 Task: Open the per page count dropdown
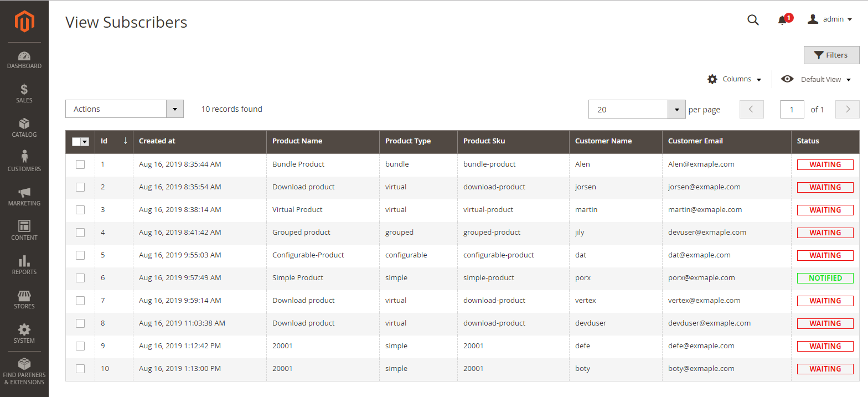676,110
